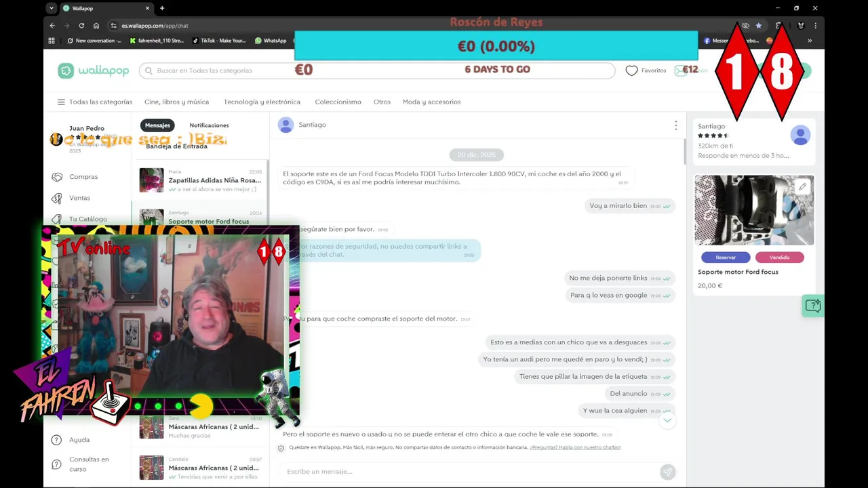This screenshot has width=868, height=488.
Task: Open new browser tab
Action: 162,8
